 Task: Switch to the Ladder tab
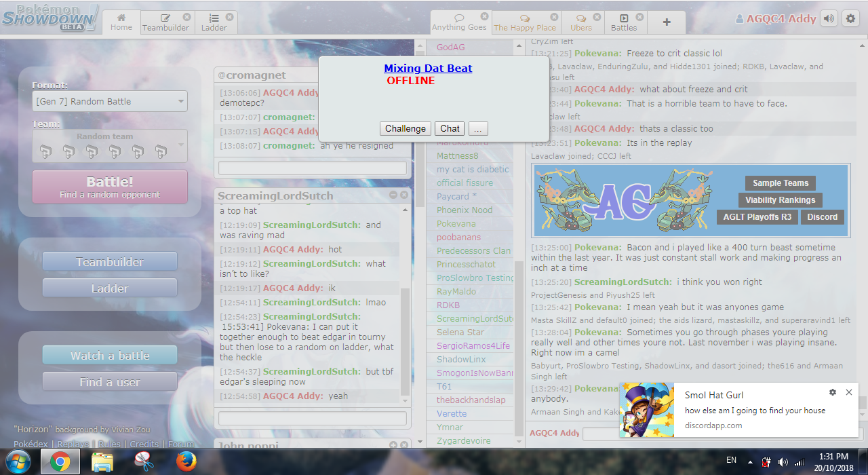214,22
